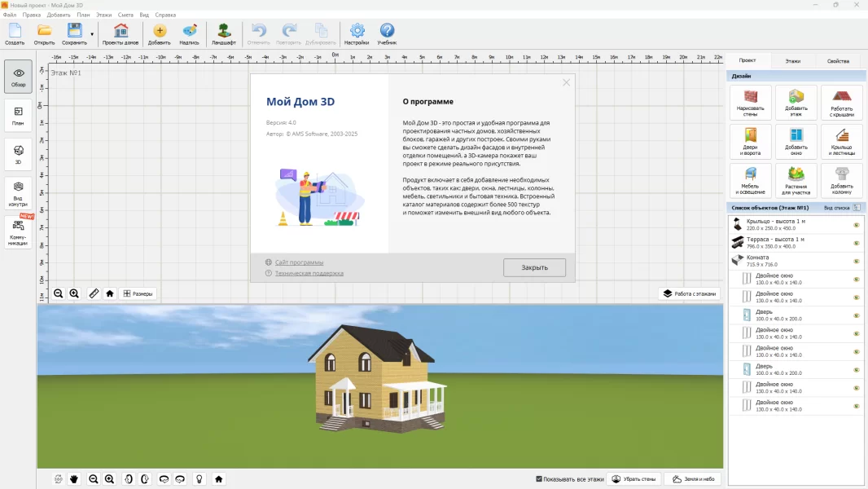Click the Закрыть button in dialog
This screenshot has width=868, height=489.
534,267
